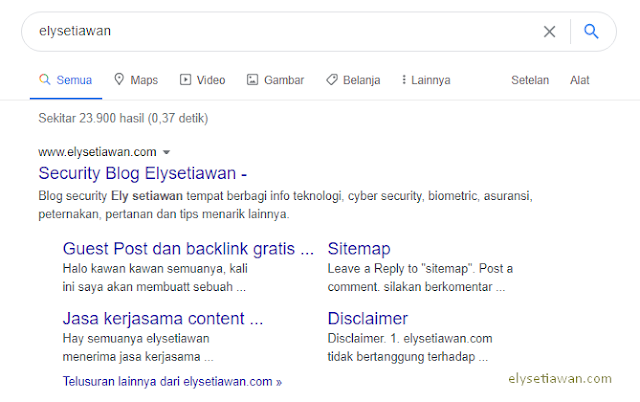
Task: Click the www.elysetiawan.com URL text
Action: click(97, 152)
